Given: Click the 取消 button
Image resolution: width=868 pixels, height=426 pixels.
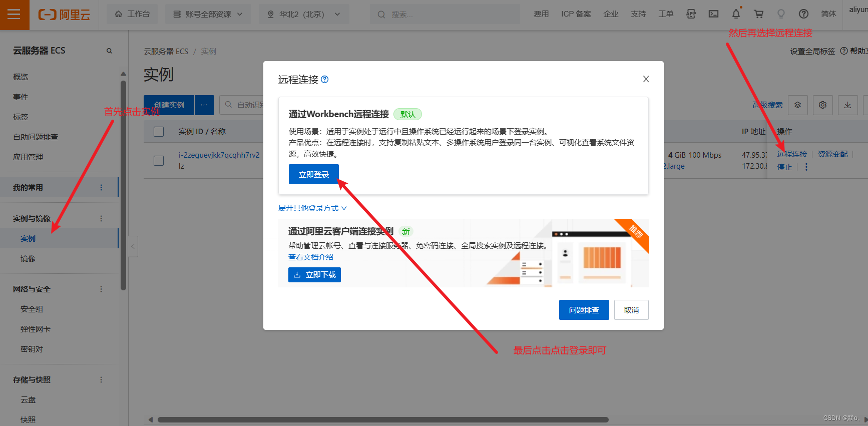Looking at the screenshot, I should pos(631,310).
